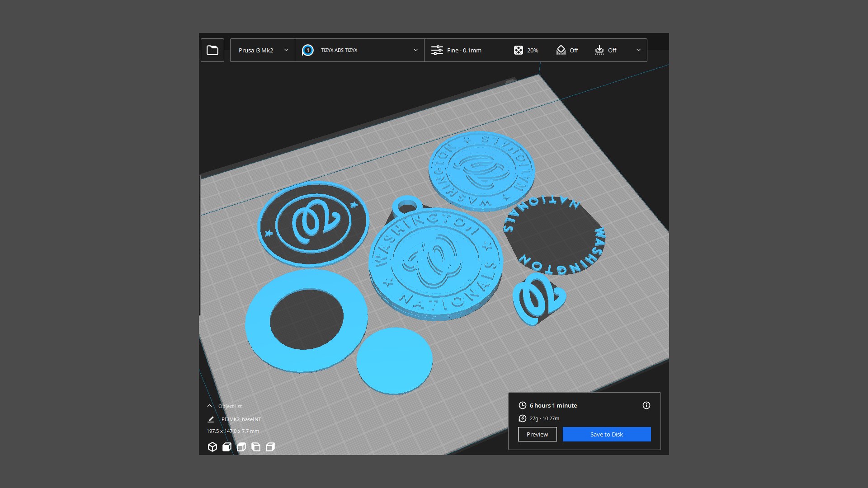Click the Object list label
Viewport: 868px width, 488px height.
[230, 406]
